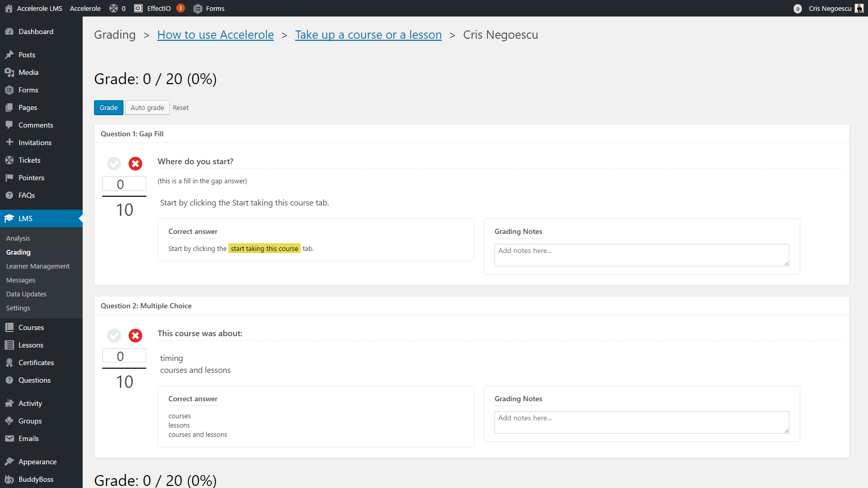Click the Questions icon in sidebar
Image resolution: width=868 pixels, height=488 pixels.
[x=9, y=380]
